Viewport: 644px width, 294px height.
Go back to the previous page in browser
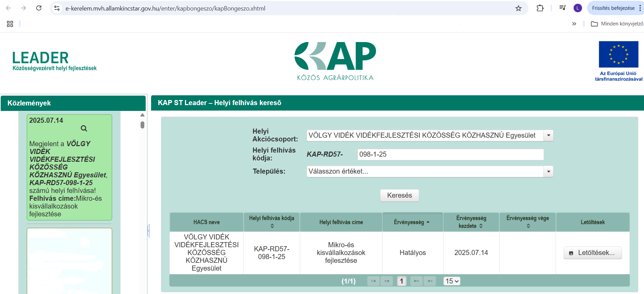point(8,8)
